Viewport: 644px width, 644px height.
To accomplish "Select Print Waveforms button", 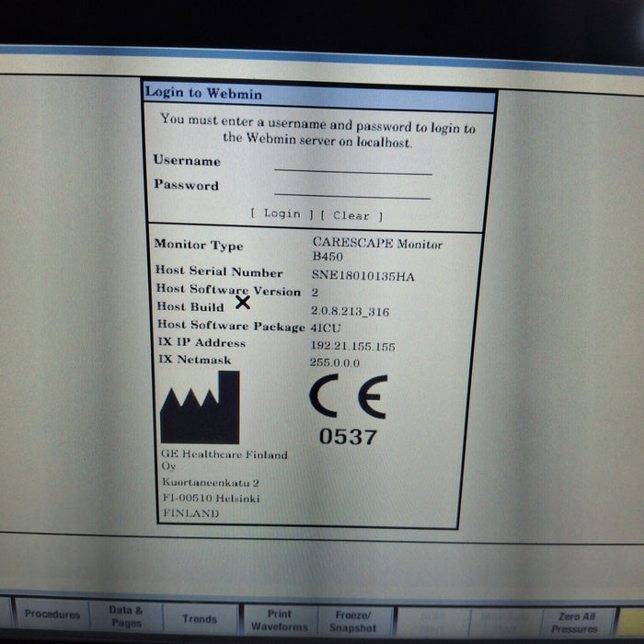I will [x=280, y=621].
